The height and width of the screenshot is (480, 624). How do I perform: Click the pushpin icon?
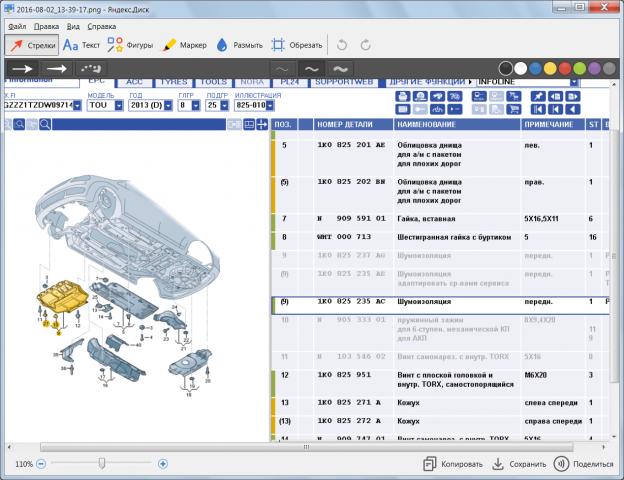coord(538,96)
